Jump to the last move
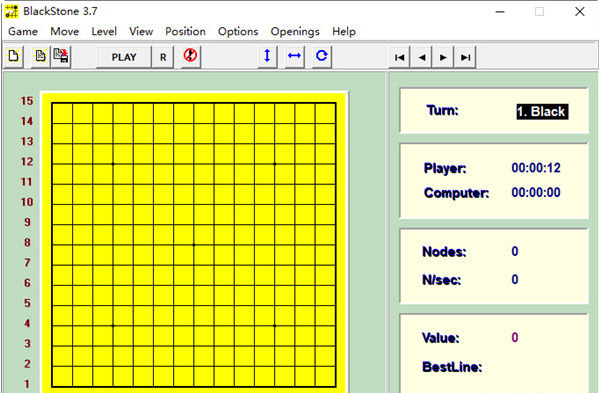 [x=465, y=57]
